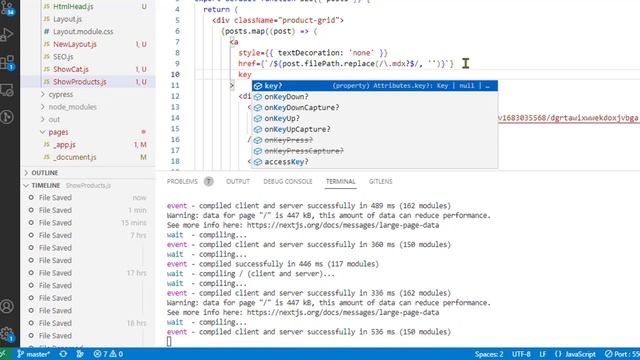Screen dimensions: 640x360
Task: Select the 'File Saved 18 hrs' timeline entry
Action: (88, 323)
